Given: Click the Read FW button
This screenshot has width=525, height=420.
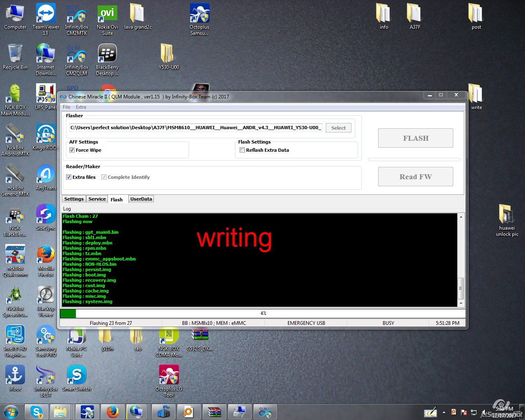Looking at the screenshot, I should point(415,177).
